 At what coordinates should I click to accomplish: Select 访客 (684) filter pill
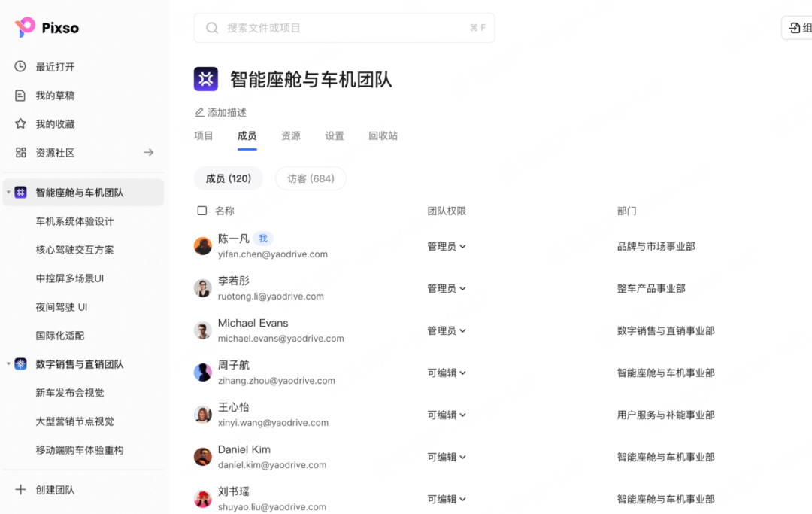click(311, 178)
